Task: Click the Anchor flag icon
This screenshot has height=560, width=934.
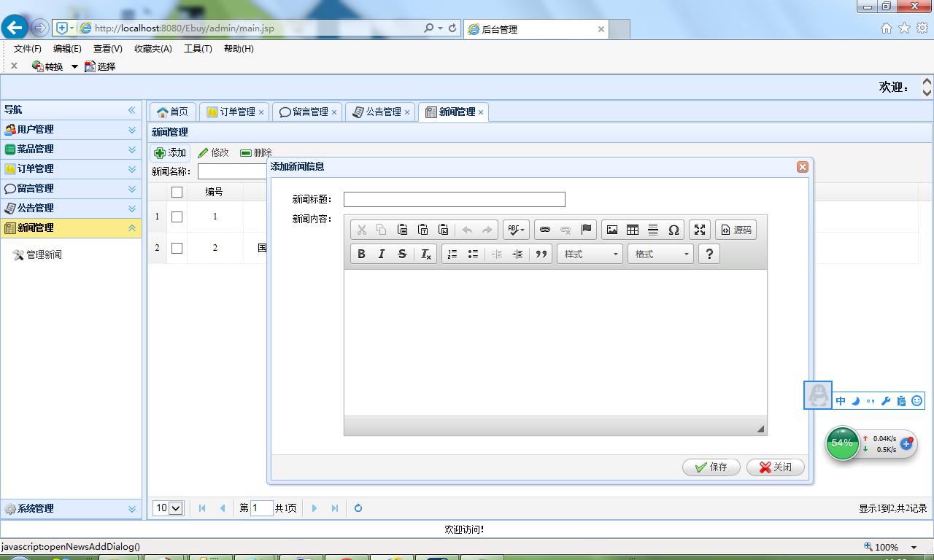Action: (x=586, y=230)
